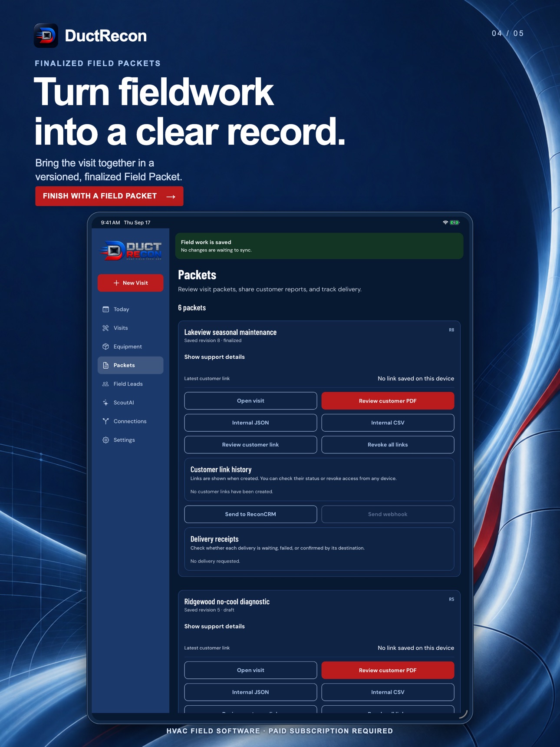Screen dimensions: 560x747
Task: Click the Settings gear icon
Action: click(x=105, y=440)
